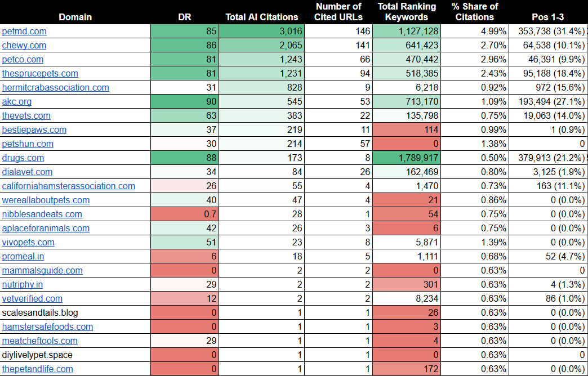Select the DR column header
This screenshot has height=376, width=588.
tap(185, 17)
